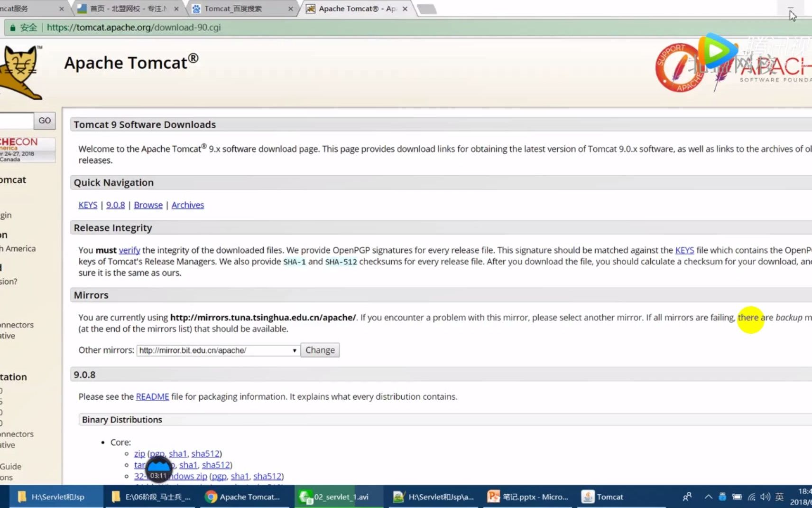Viewport: 812px width, 508px height.
Task: Close the Apache Tomcat browser tab
Action: (x=405, y=9)
